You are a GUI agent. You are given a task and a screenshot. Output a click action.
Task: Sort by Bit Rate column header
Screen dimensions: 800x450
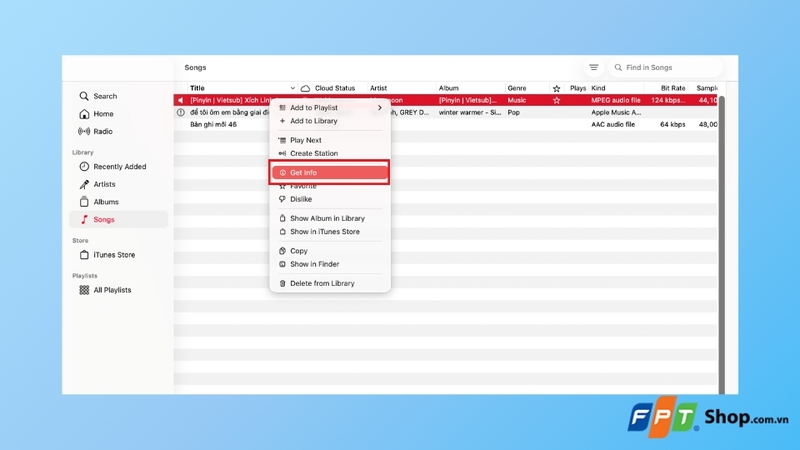pyautogui.click(x=673, y=88)
